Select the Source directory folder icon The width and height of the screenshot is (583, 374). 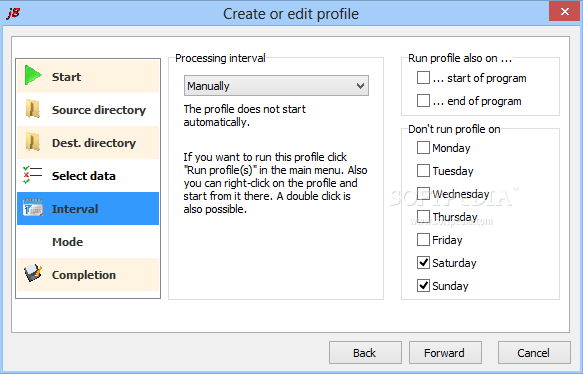[33, 109]
